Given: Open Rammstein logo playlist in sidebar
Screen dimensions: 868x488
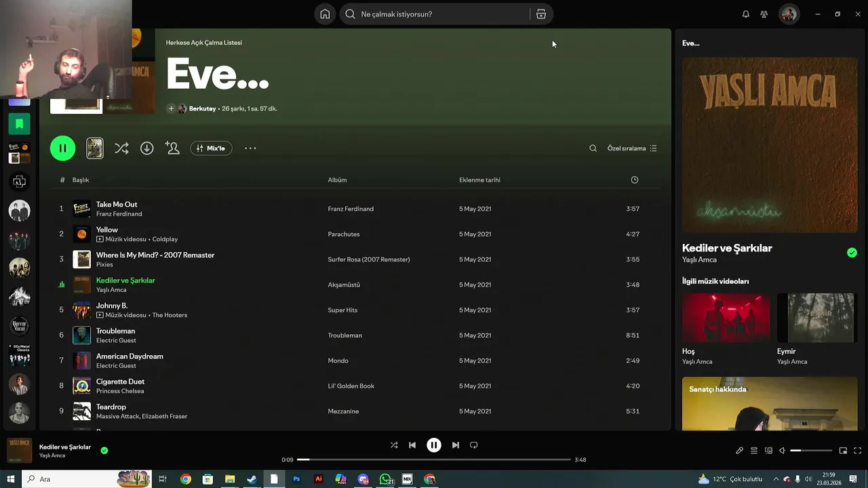Looking at the screenshot, I should tap(19, 182).
